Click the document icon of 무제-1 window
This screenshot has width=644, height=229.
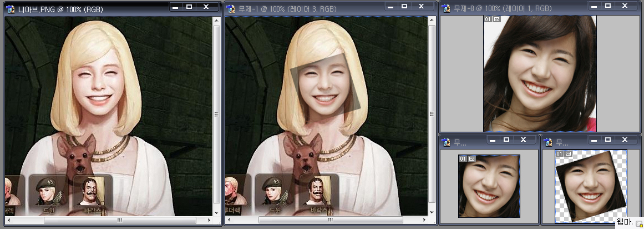click(231, 9)
